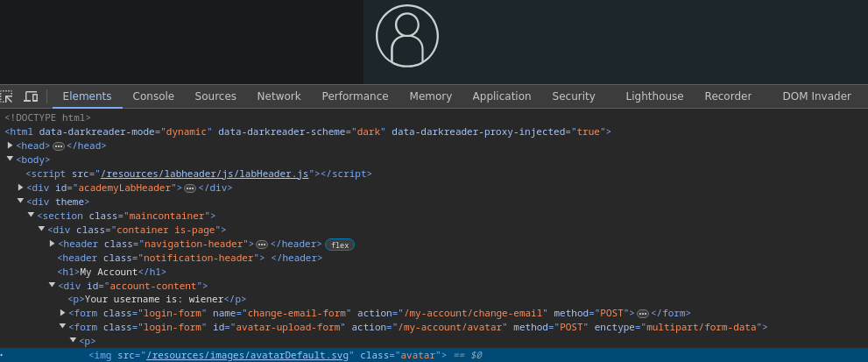The height and width of the screenshot is (362, 868).
Task: Expand the change-email-form node
Action: [x=62, y=313]
